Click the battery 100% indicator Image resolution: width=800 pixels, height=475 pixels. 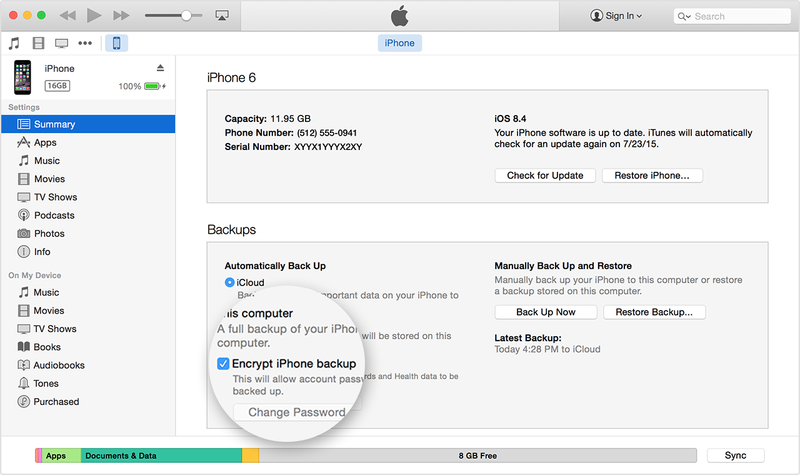click(142, 86)
